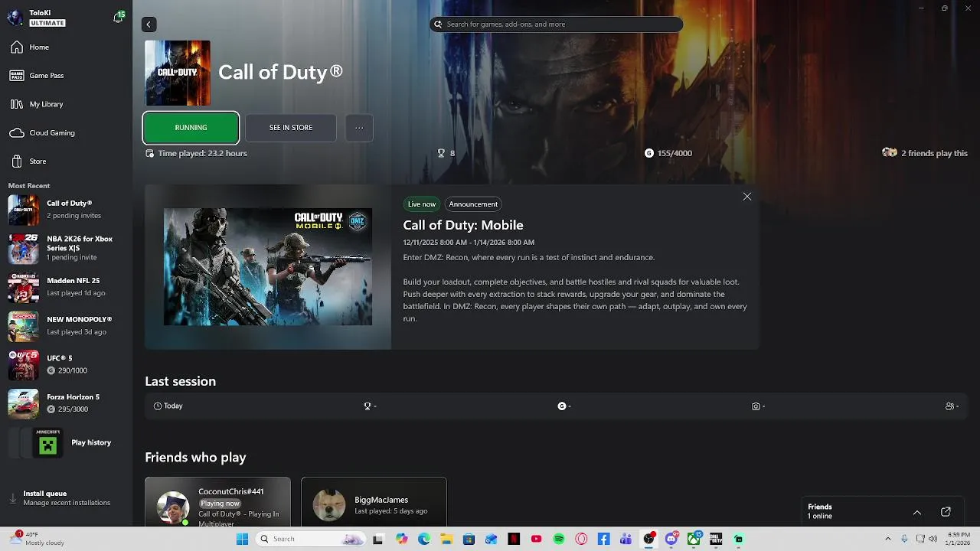Click the Announcement tag

click(x=473, y=204)
